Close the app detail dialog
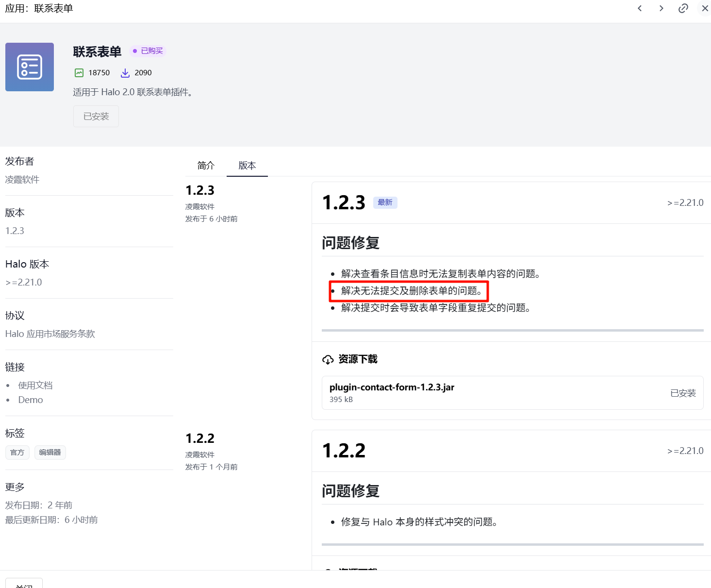Screen dimensions: 711x588 pos(705,8)
